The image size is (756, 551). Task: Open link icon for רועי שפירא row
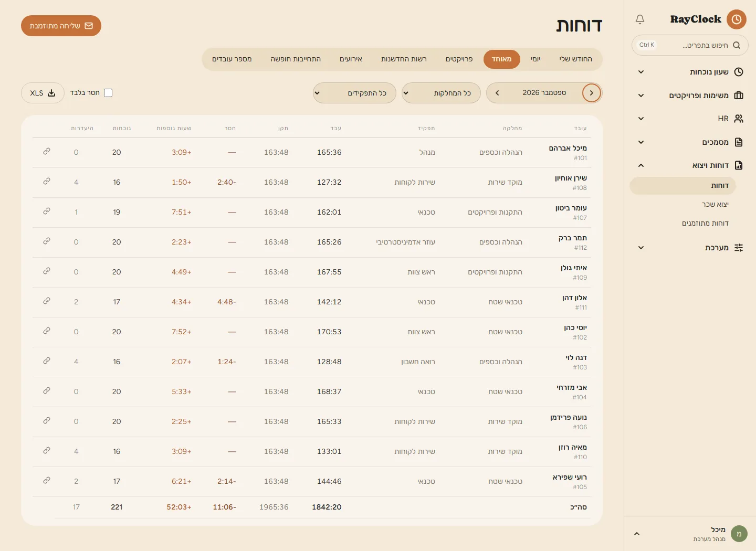click(47, 481)
